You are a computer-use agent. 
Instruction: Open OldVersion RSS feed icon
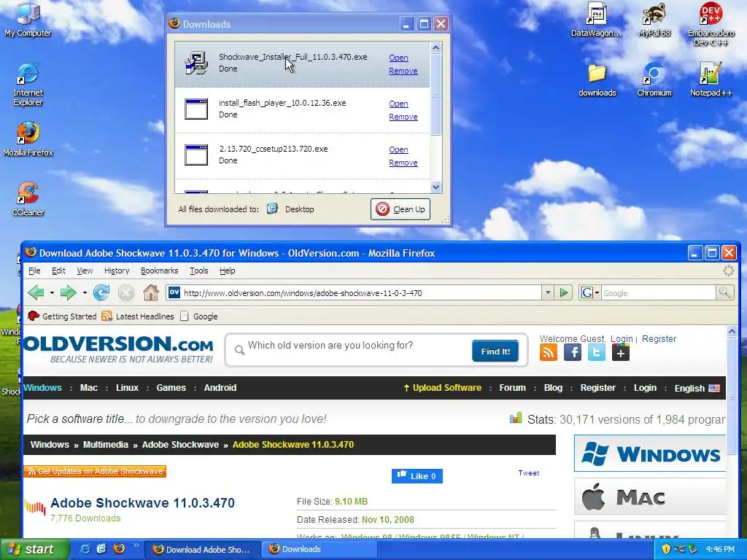tap(549, 352)
